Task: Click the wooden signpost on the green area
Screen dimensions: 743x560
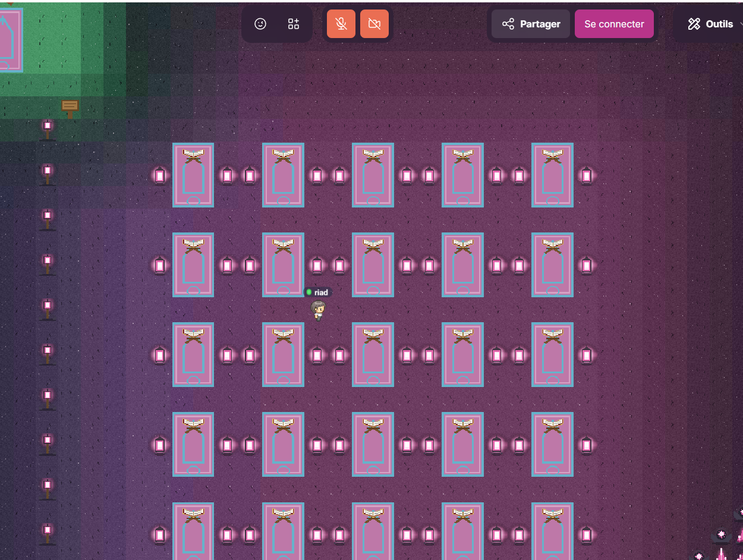Action: click(70, 108)
